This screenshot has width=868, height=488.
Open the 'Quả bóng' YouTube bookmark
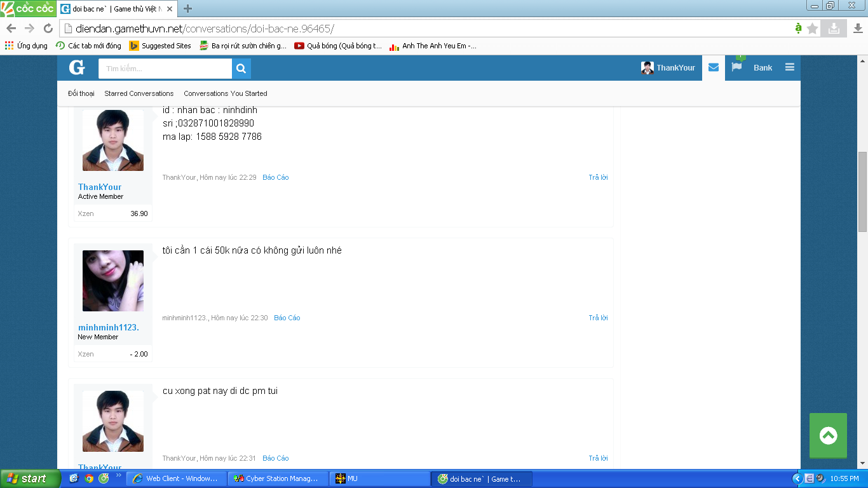[338, 46]
